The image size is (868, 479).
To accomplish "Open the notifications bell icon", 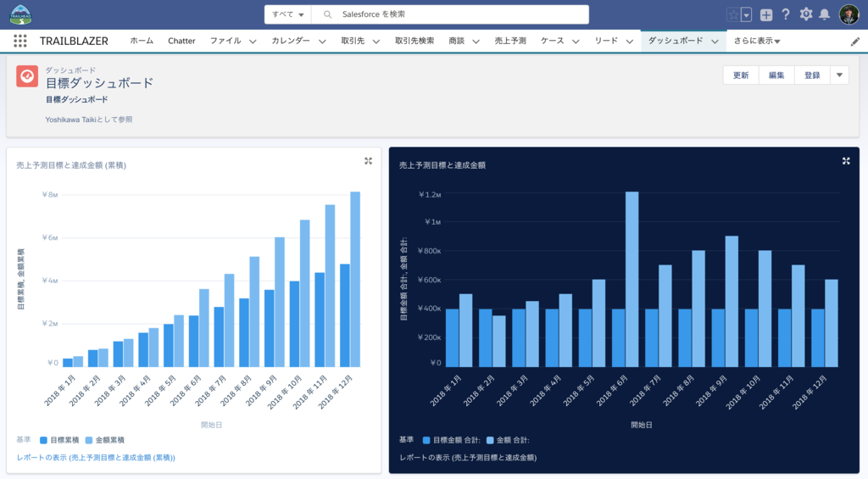I will (x=824, y=14).
